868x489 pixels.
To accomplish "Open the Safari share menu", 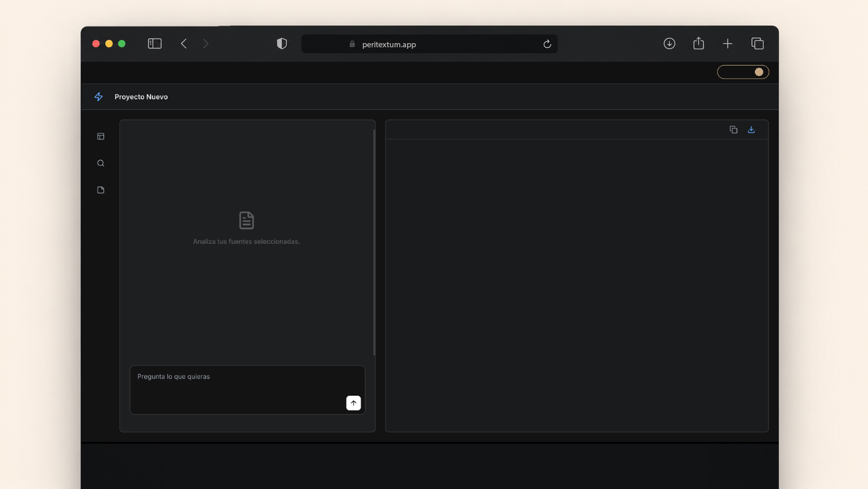I will click(x=699, y=43).
